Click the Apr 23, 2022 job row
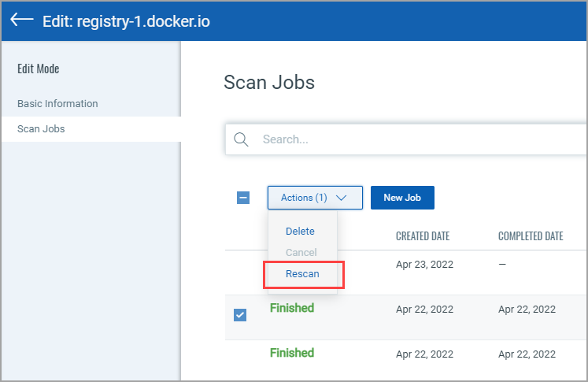This screenshot has width=588, height=382. [x=423, y=265]
